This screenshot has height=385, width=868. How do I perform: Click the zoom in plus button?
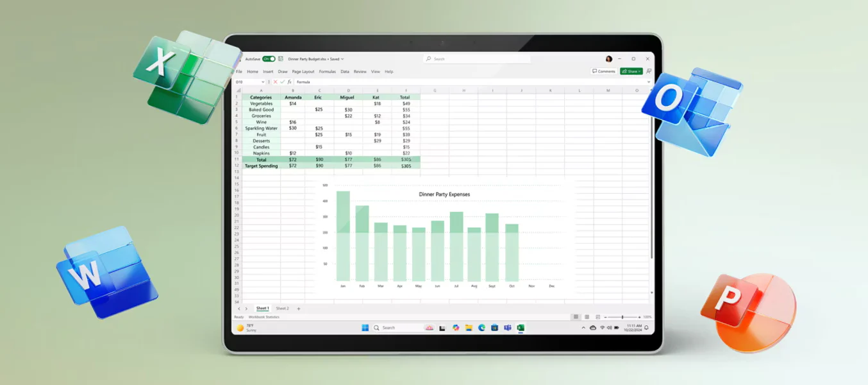(639, 317)
